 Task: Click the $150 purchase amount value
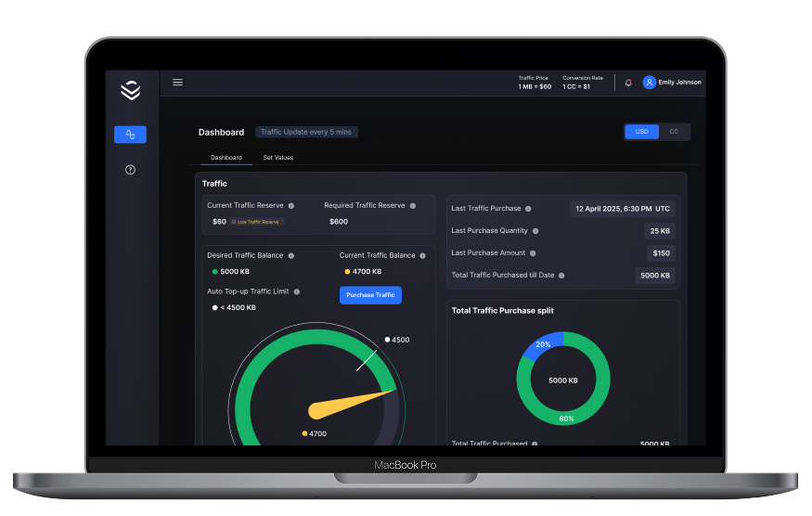662,253
